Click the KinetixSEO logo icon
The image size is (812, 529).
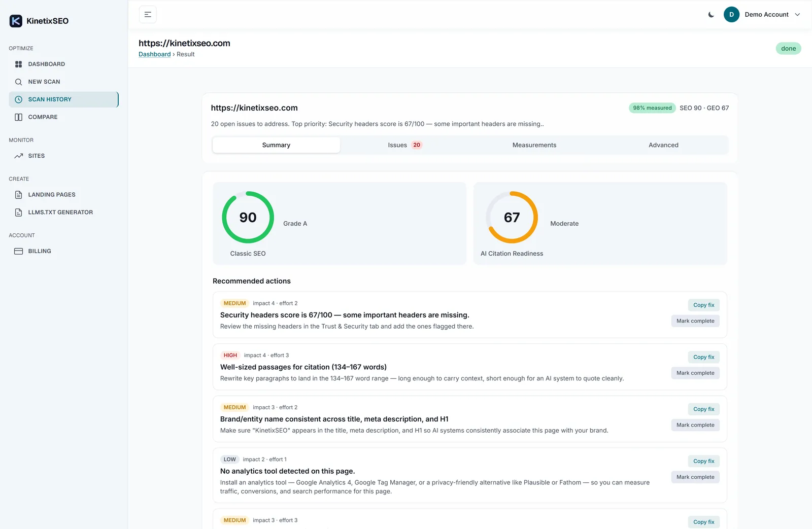click(16, 21)
